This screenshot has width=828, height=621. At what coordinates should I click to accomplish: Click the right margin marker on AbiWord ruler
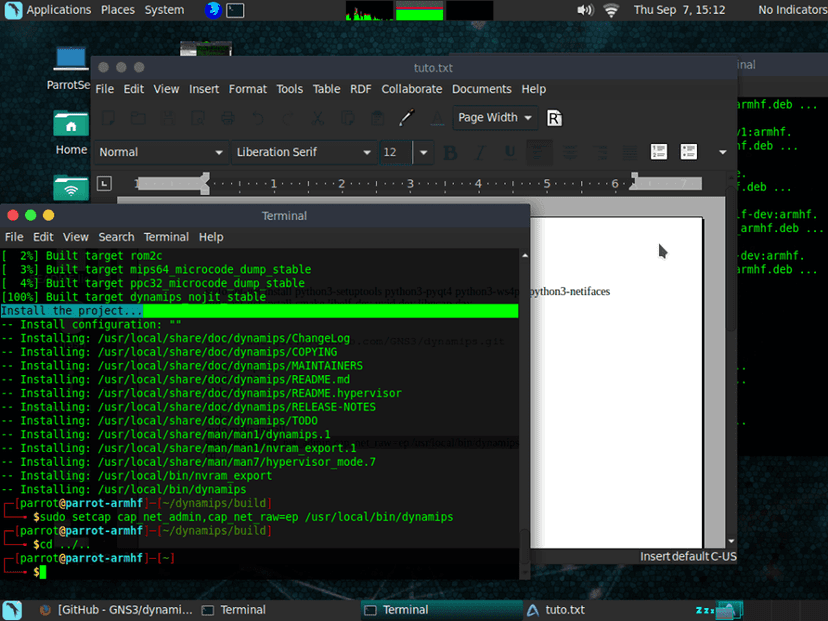tap(634, 181)
